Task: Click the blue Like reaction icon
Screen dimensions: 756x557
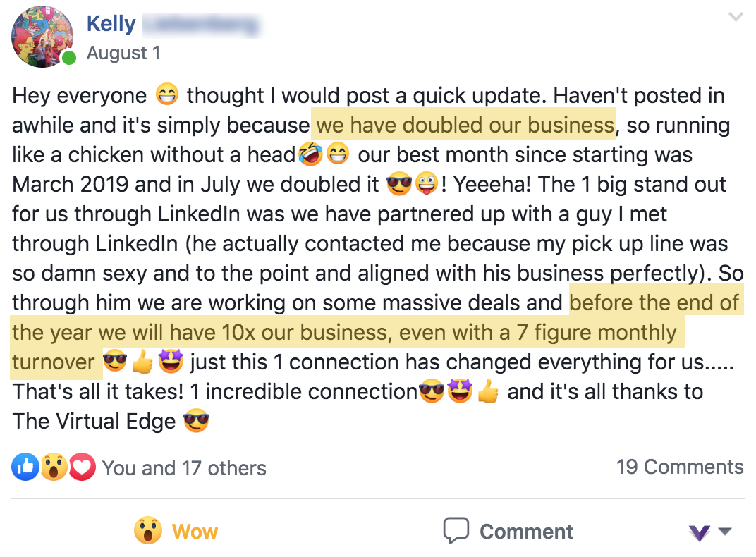Action: coord(25,467)
